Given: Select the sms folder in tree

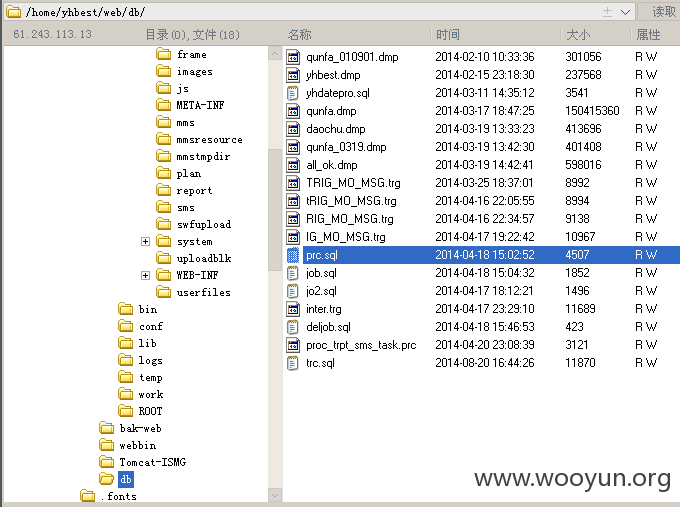Looking at the screenshot, I should click(x=186, y=208).
